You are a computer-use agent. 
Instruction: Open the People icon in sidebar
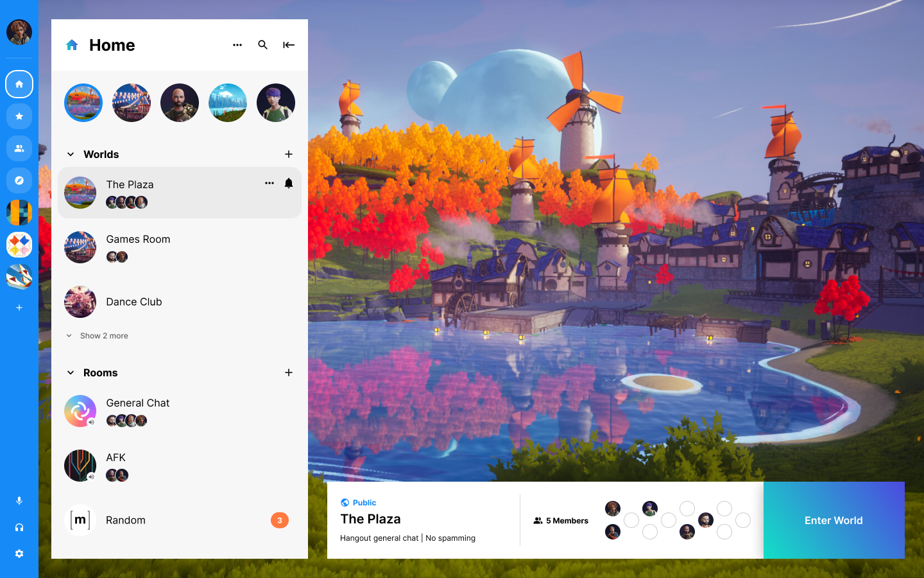tap(19, 148)
